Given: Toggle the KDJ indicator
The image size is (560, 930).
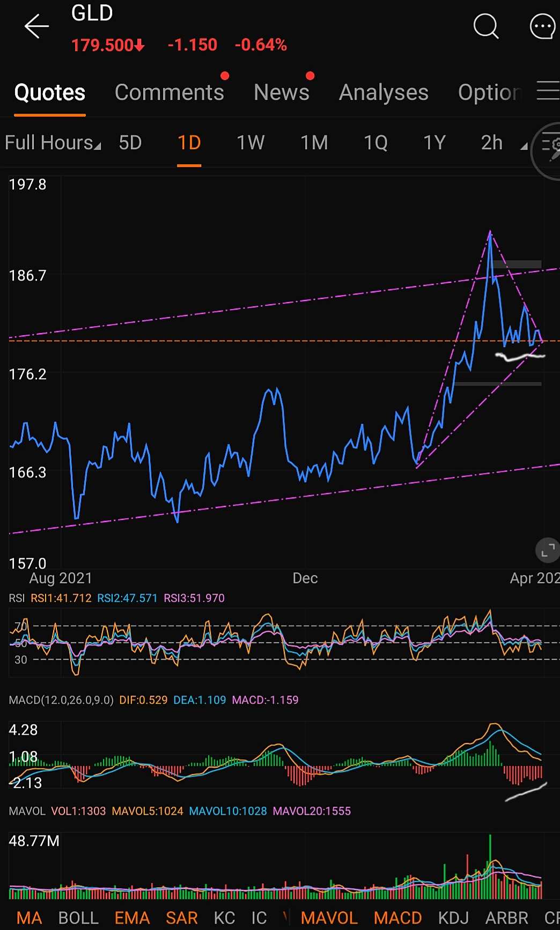Looking at the screenshot, I should [453, 918].
